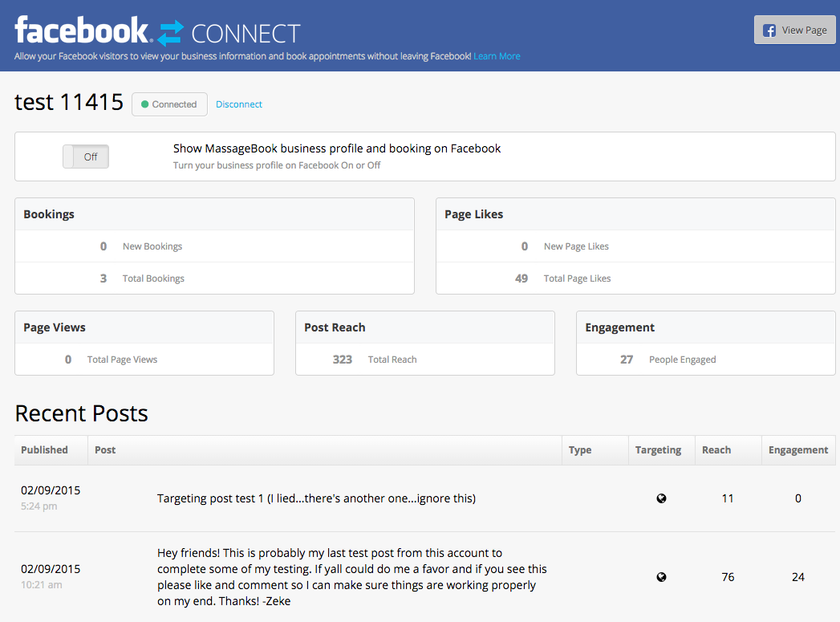This screenshot has height=622, width=840.
Task: Click engagement value 24
Action: pos(798,577)
